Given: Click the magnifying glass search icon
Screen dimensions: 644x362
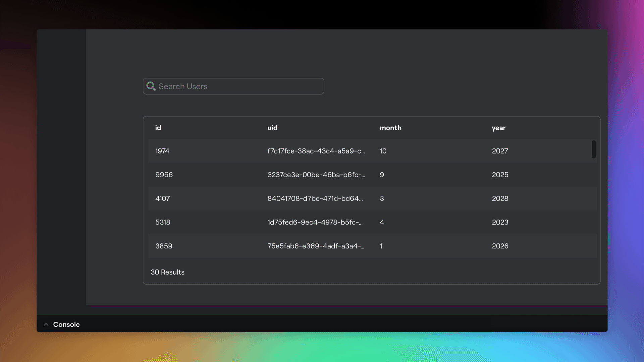Looking at the screenshot, I should pos(151,86).
